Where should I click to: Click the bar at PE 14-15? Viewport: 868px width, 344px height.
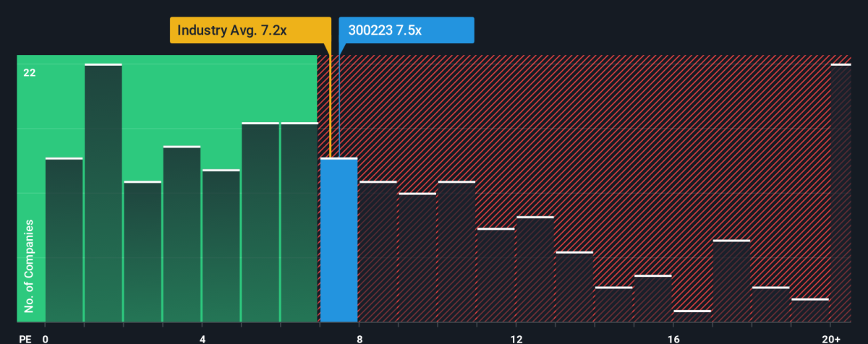pos(614,304)
